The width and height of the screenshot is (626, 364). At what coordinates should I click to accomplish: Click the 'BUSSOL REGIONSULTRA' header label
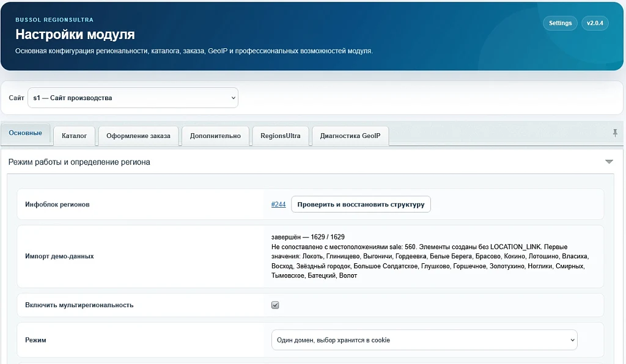point(54,20)
